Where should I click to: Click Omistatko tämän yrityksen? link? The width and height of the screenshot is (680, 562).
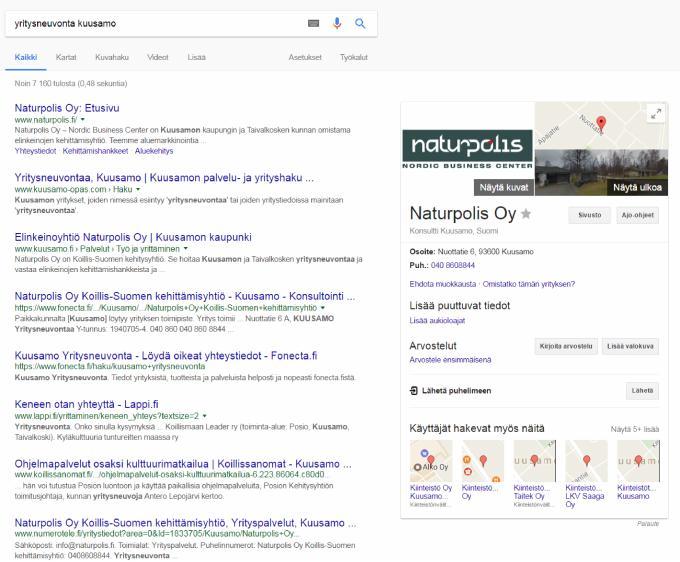pyautogui.click(x=529, y=284)
